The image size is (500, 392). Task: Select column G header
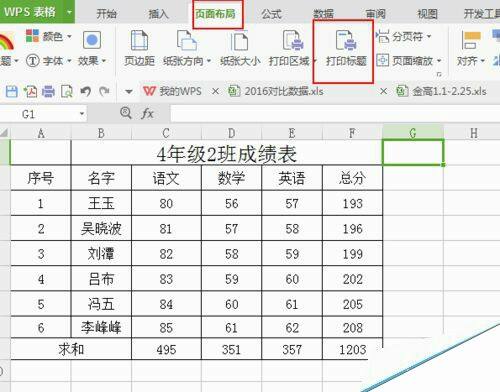tap(413, 133)
